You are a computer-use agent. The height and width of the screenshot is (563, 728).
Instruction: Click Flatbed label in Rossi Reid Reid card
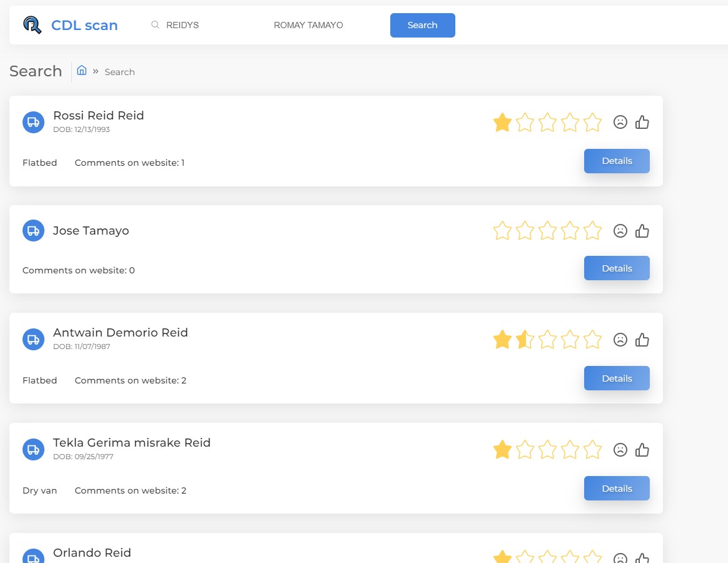click(x=39, y=163)
